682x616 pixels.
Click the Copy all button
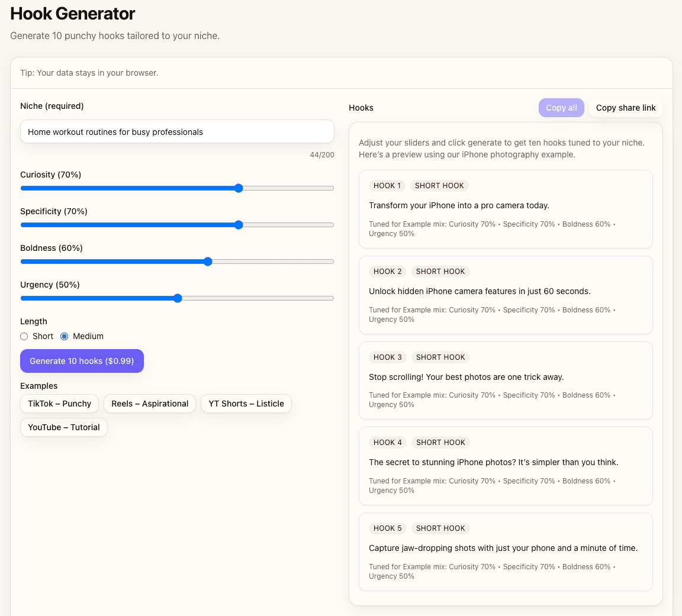click(561, 108)
